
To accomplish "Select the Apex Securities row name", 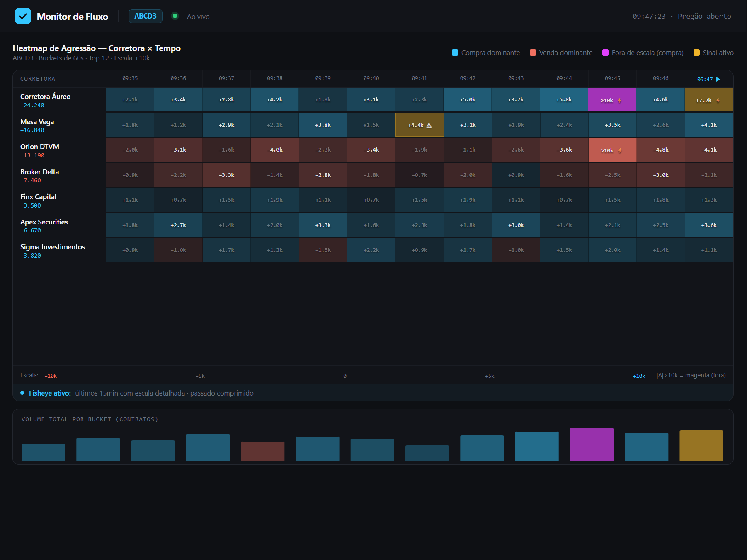I will pyautogui.click(x=44, y=222).
